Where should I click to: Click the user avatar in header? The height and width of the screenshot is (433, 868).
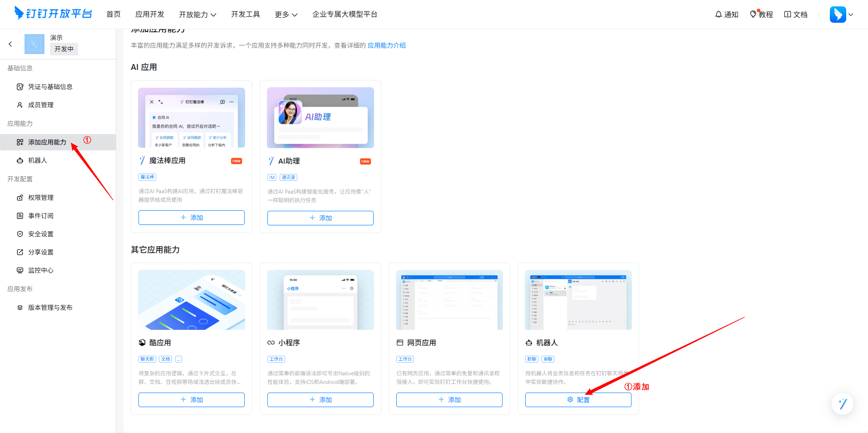[x=838, y=15]
